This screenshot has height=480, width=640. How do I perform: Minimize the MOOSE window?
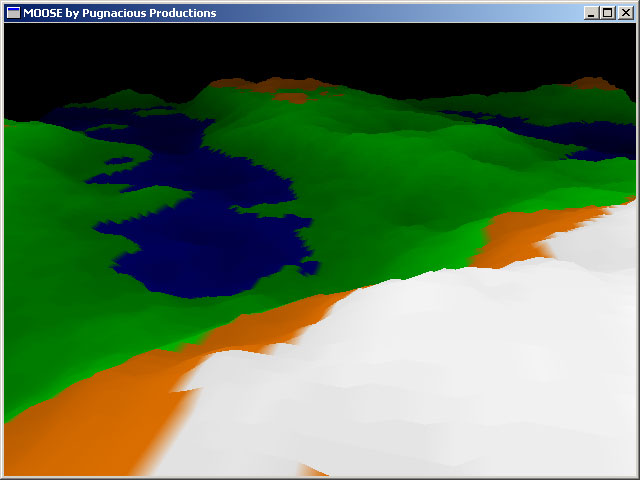[x=591, y=13]
